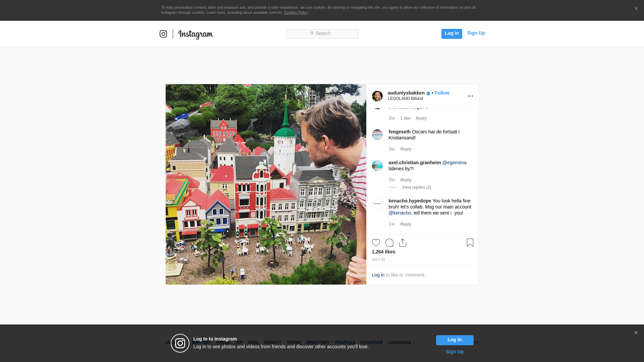Save post with bookmark icon
644x362 pixels.
tap(470, 243)
